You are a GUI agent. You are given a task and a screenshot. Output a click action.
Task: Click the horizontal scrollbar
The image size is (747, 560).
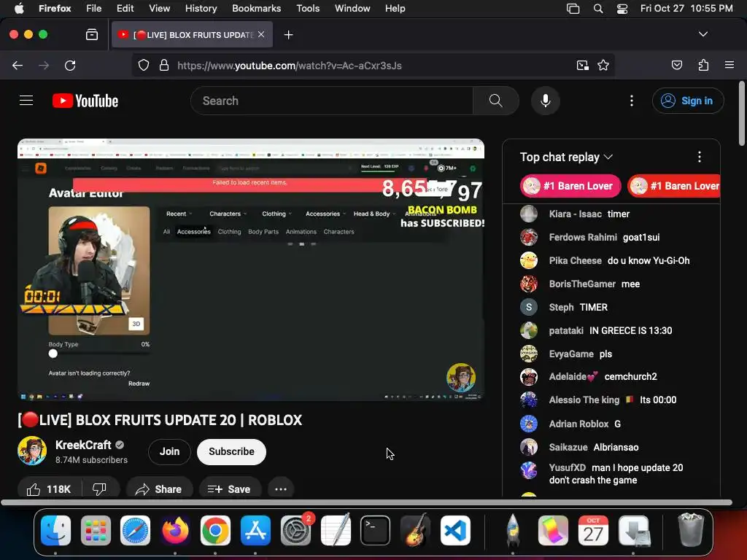(366, 502)
